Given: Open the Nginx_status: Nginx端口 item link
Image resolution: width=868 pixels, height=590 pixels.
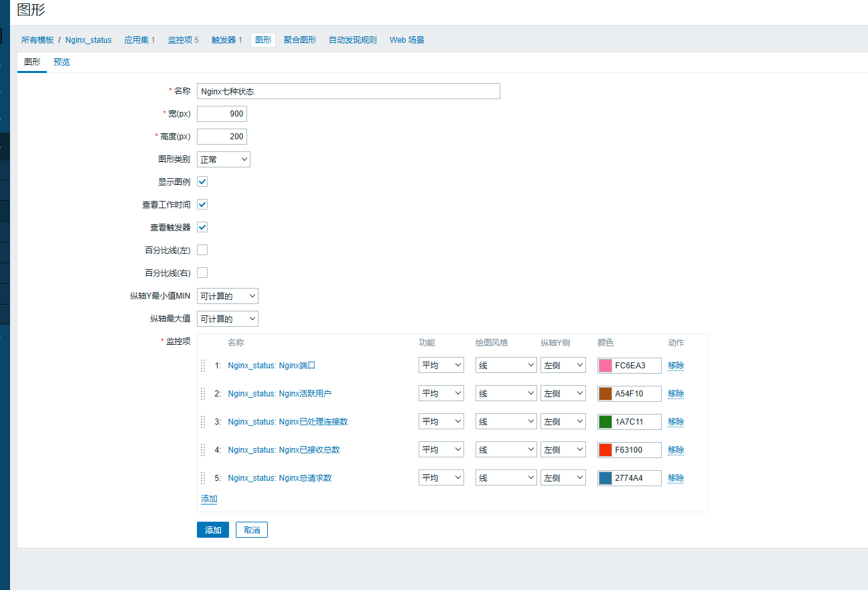Looking at the screenshot, I should coord(271,366).
